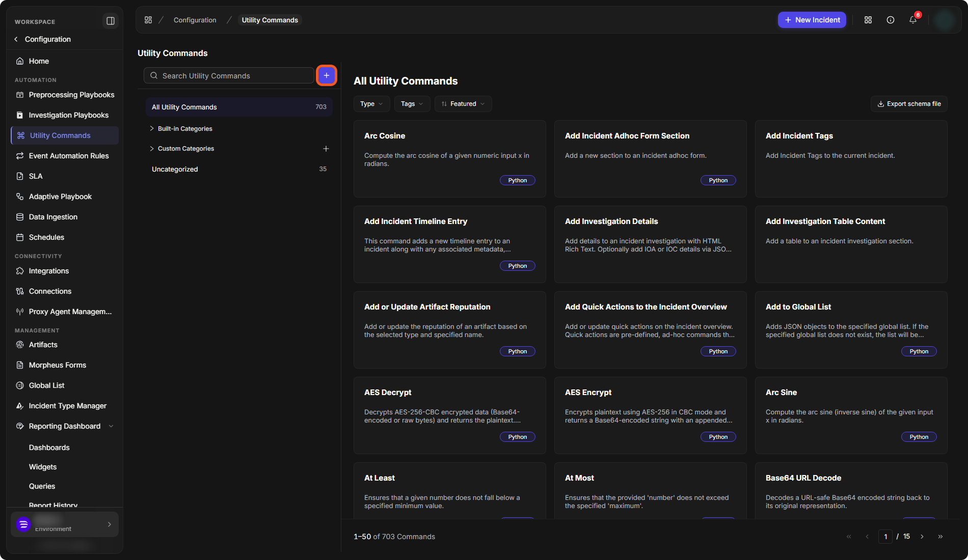Open the Type filter dropdown
This screenshot has height=560, width=968.
coord(371,104)
